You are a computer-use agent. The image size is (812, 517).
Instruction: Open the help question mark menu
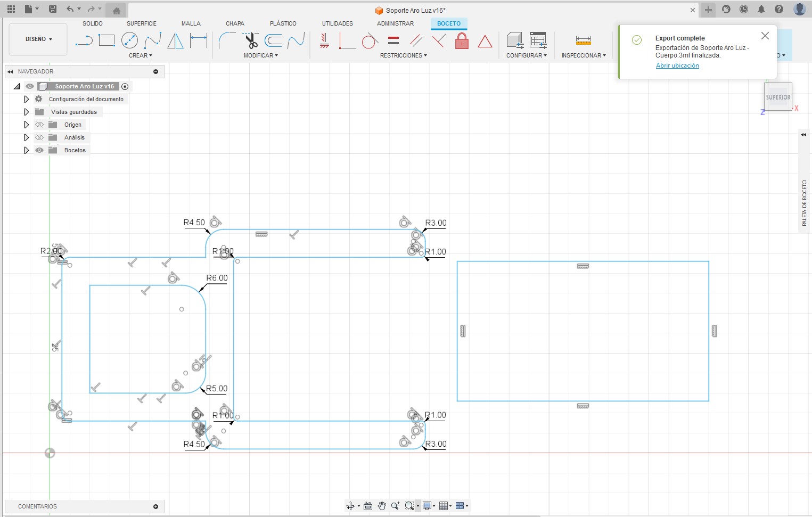click(779, 9)
